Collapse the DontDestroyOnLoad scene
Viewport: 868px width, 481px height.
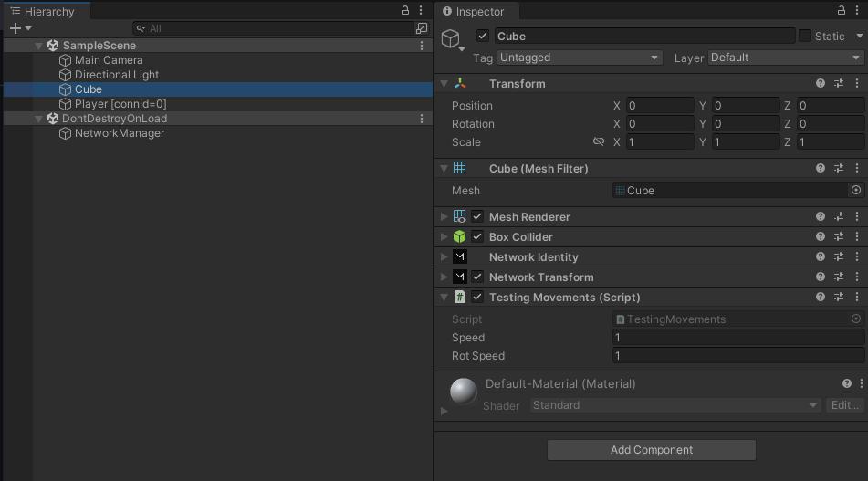tap(38, 119)
